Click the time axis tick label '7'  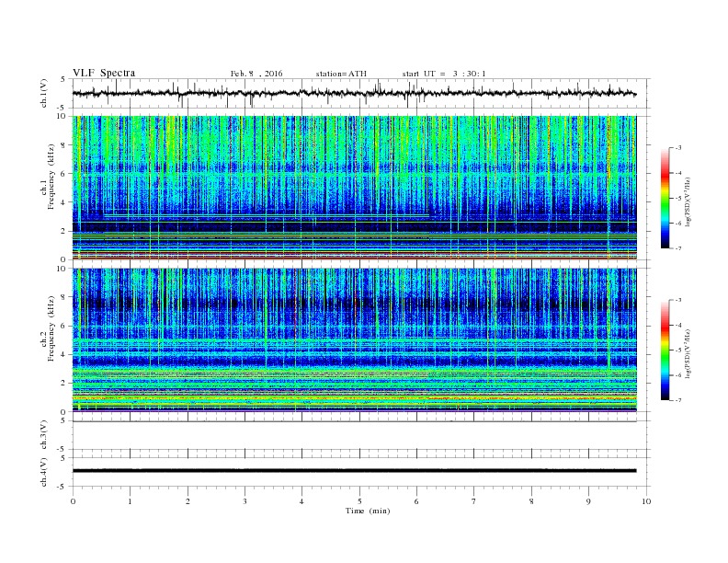coord(474,501)
